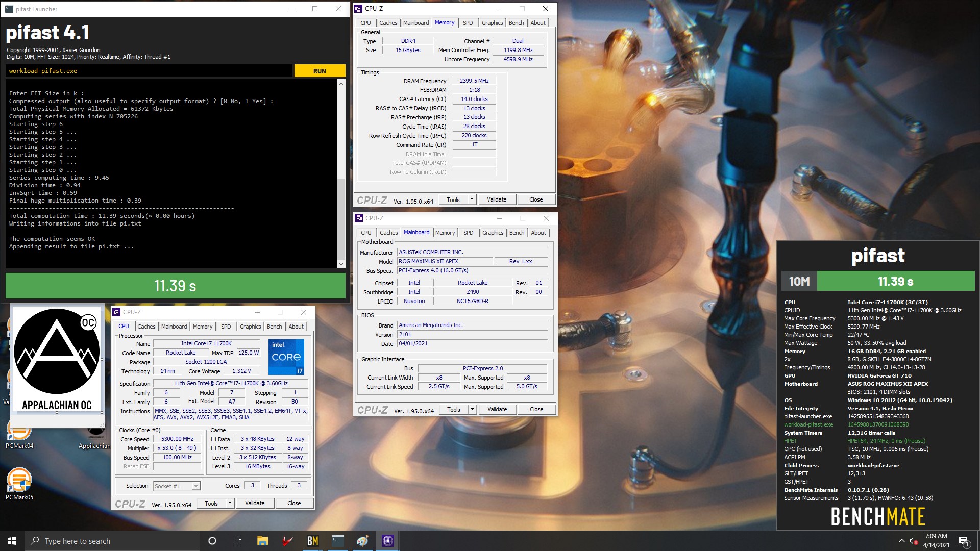Switch to Caches tab in Memory CPU-Z window
This screenshot has width=980, height=551.
click(388, 23)
